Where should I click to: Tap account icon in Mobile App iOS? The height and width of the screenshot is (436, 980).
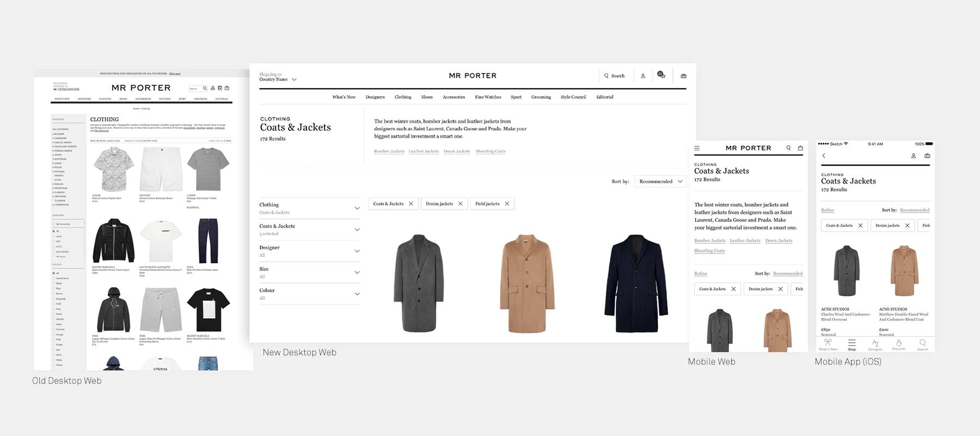(914, 156)
